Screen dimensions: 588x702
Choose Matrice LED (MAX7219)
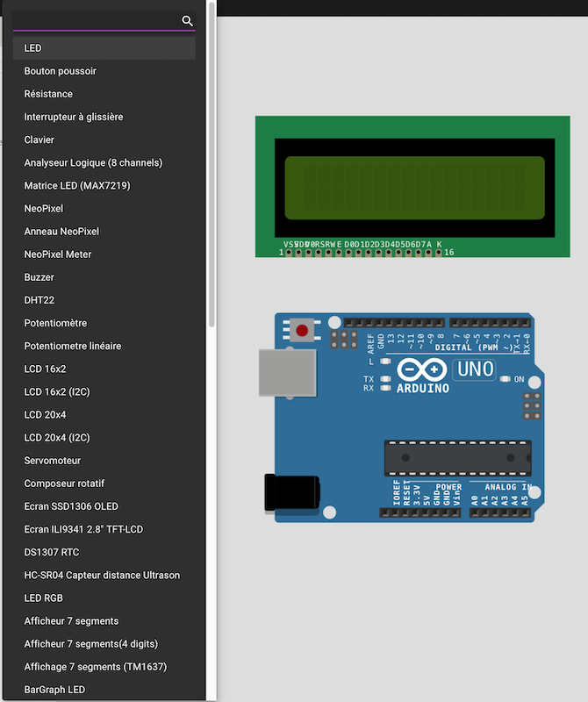[x=104, y=185]
